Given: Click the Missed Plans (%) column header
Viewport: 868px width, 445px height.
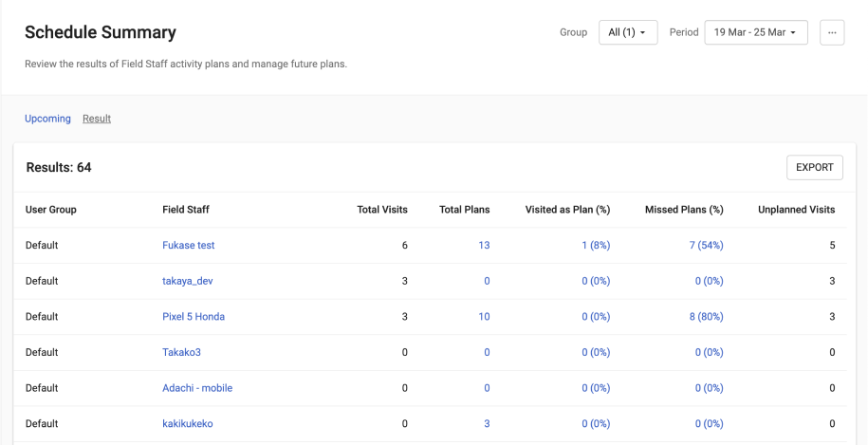Looking at the screenshot, I should [x=684, y=209].
